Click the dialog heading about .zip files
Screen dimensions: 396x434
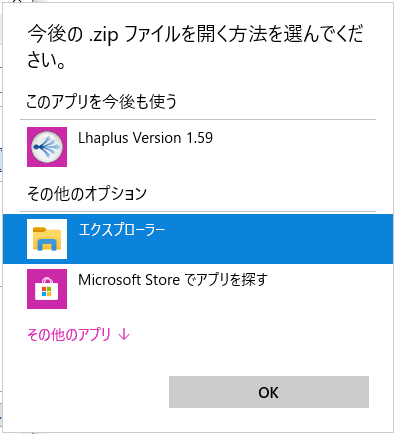(195, 47)
